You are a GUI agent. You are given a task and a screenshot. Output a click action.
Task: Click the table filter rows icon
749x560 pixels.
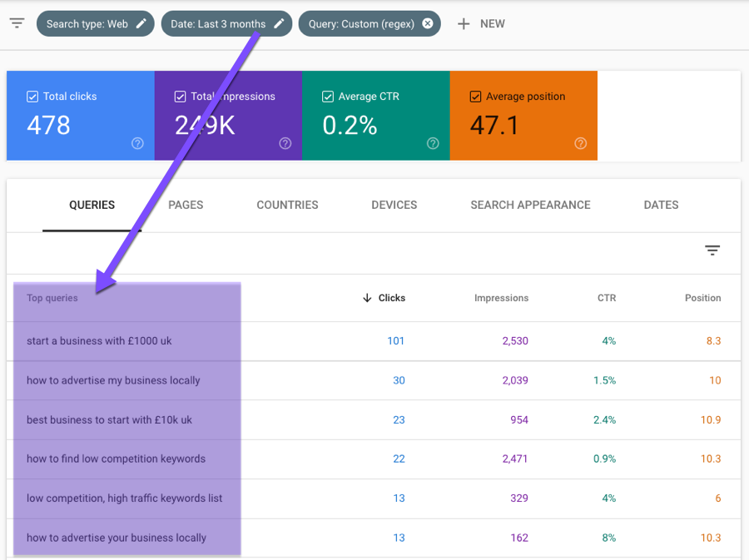click(x=712, y=250)
